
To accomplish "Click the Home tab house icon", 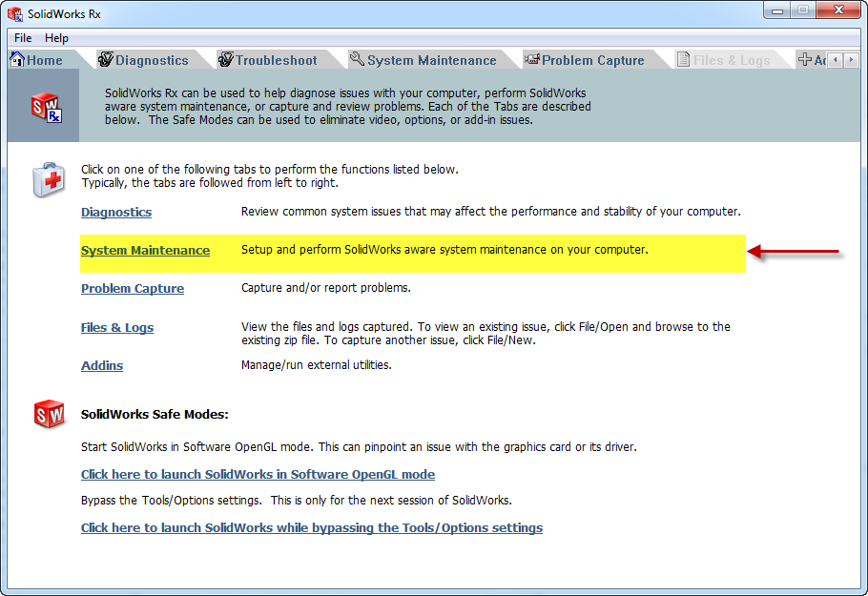I will click(17, 59).
